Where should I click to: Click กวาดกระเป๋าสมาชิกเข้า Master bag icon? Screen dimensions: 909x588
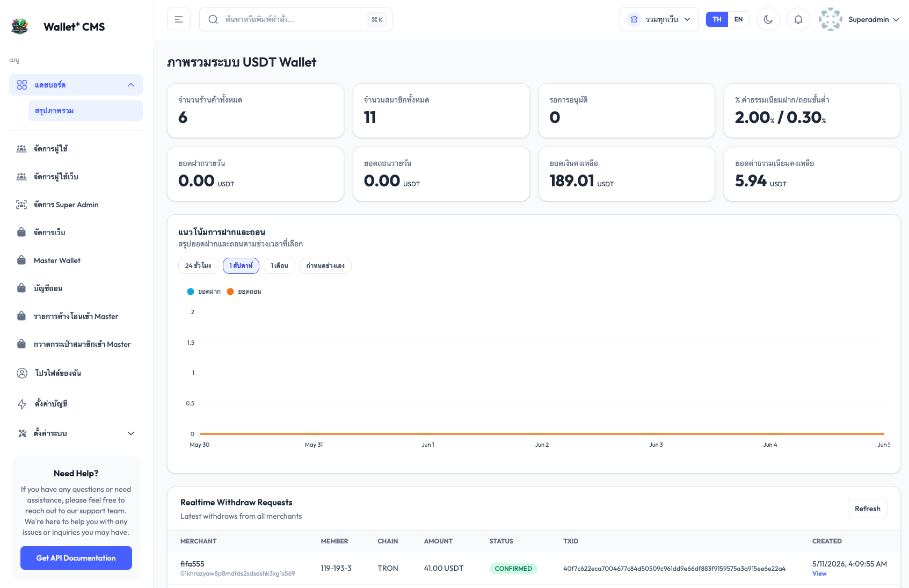[x=21, y=344]
